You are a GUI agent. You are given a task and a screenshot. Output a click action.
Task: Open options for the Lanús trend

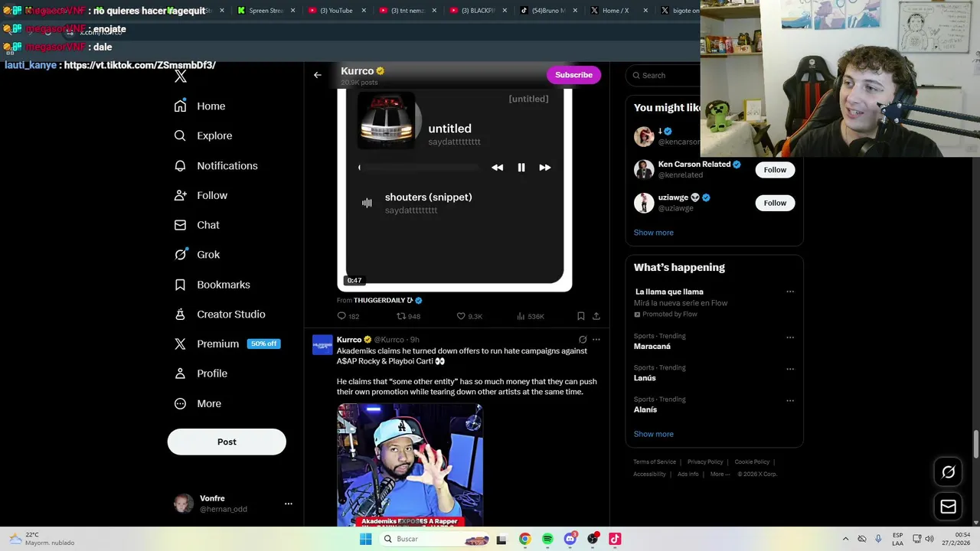tap(790, 369)
